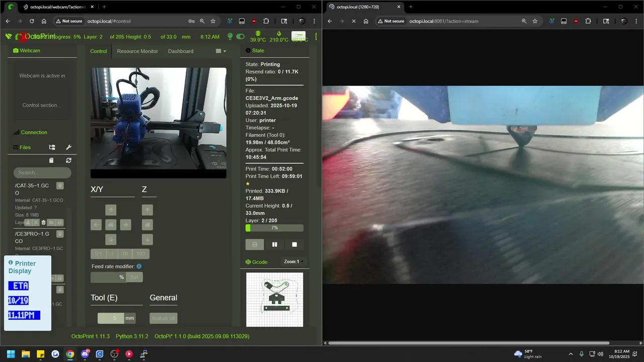The width and height of the screenshot is (644, 362).
Task: Click the Motors off button
Action: (164, 318)
